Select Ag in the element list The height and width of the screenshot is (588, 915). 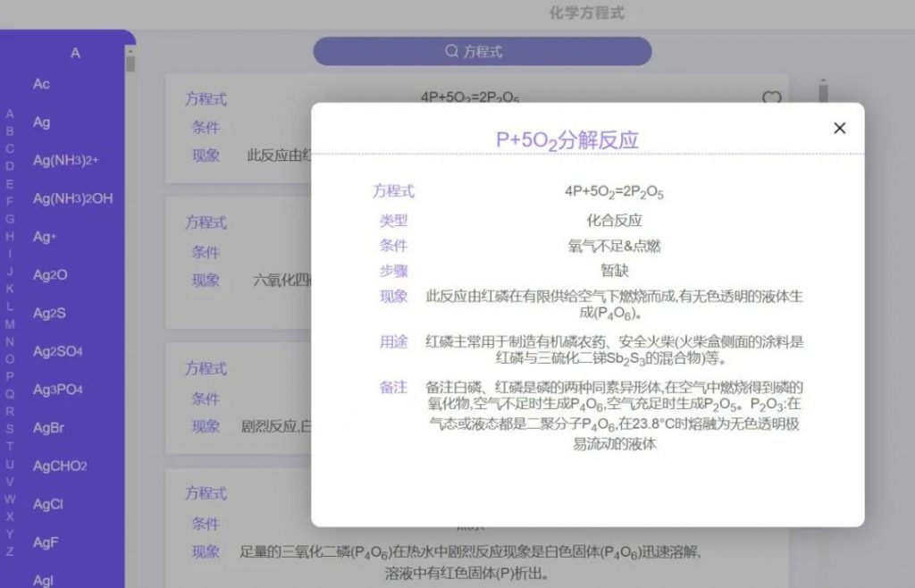pos(41,122)
